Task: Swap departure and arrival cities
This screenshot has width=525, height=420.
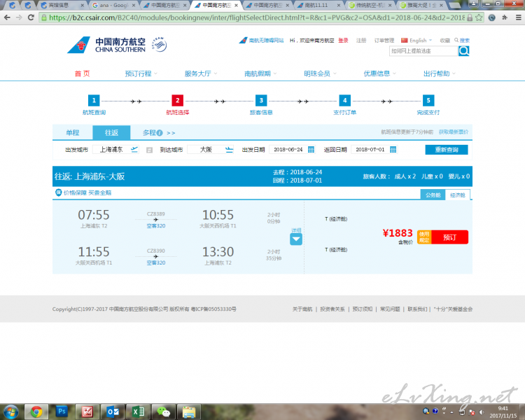Action: pos(149,150)
